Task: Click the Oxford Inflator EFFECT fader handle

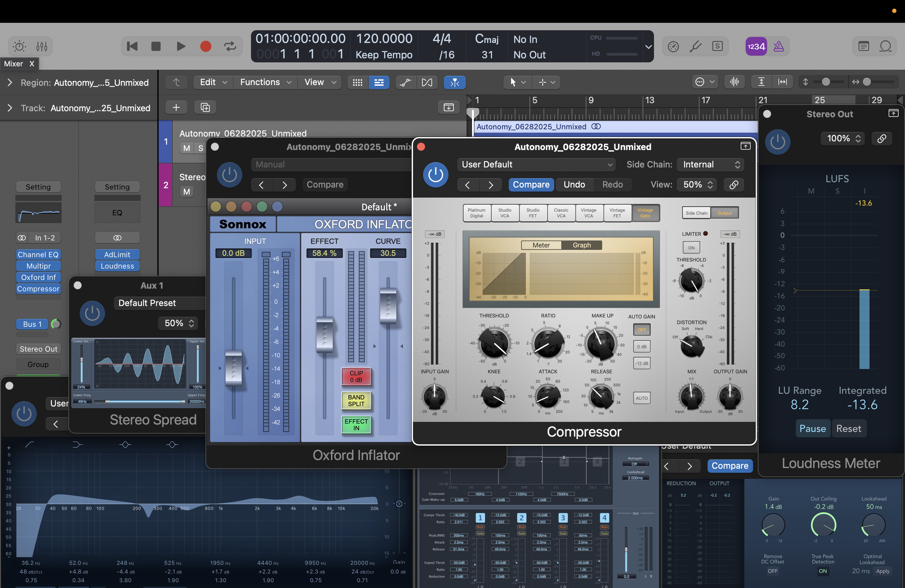Action: click(324, 335)
